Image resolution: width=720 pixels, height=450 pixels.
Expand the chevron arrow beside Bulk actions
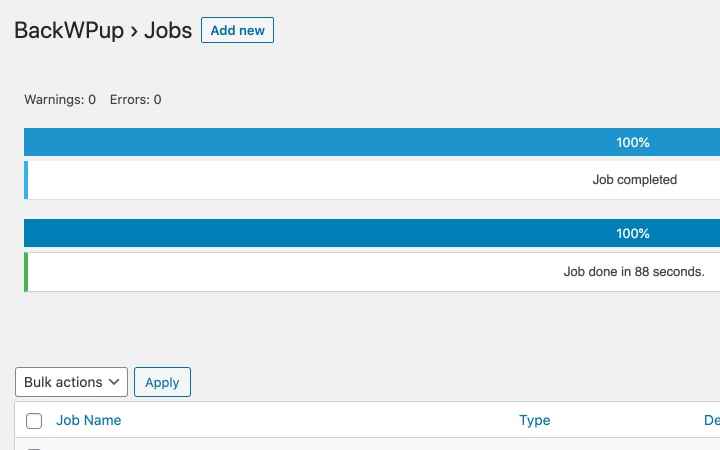[114, 382]
